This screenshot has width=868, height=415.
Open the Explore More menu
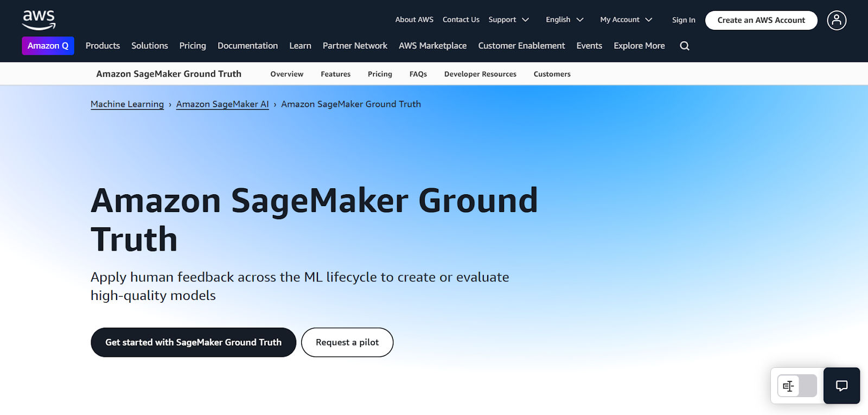click(639, 46)
